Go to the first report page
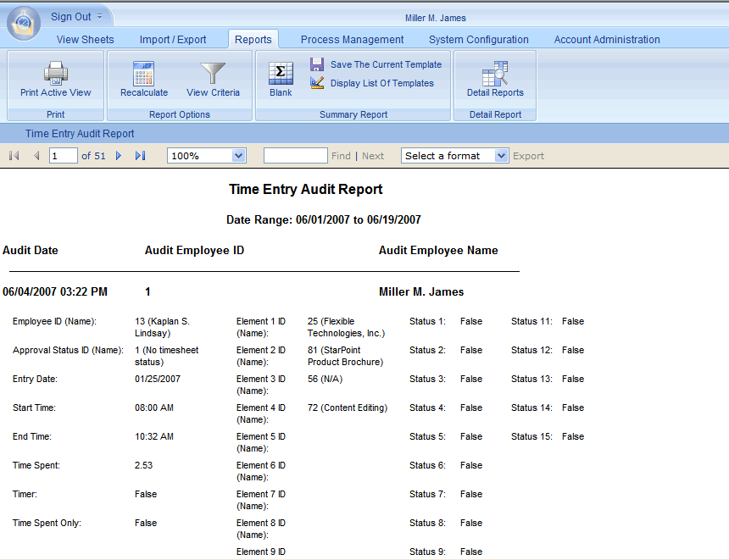Viewport: 729px width, 560px height. point(14,156)
